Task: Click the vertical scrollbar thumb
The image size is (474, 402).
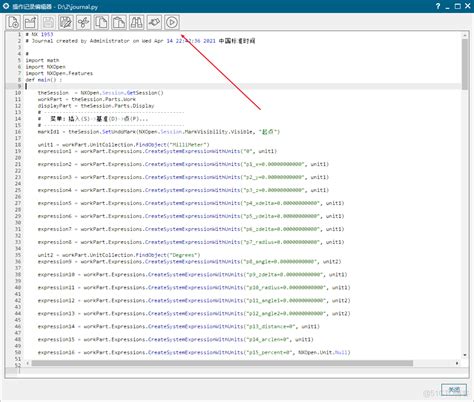Action: 465,64
